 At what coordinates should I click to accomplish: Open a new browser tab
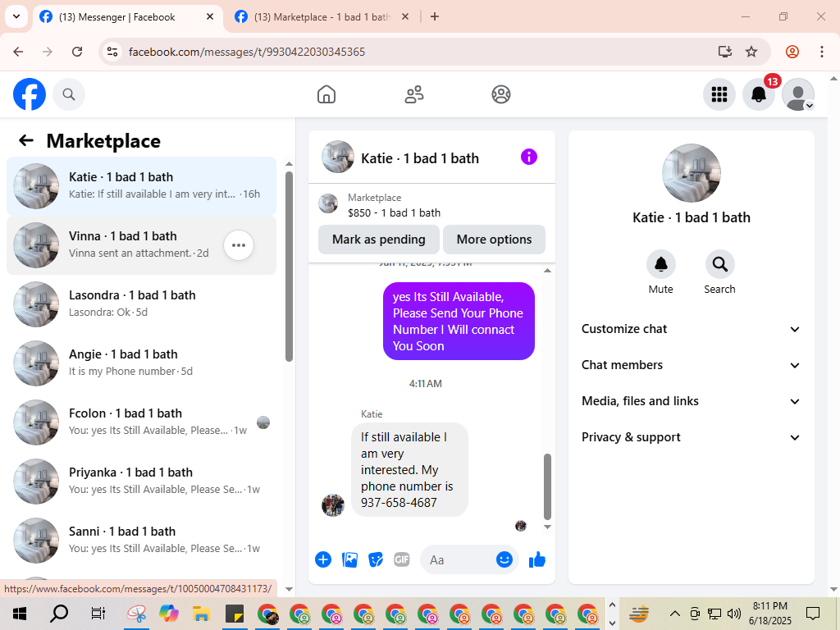pos(435,16)
